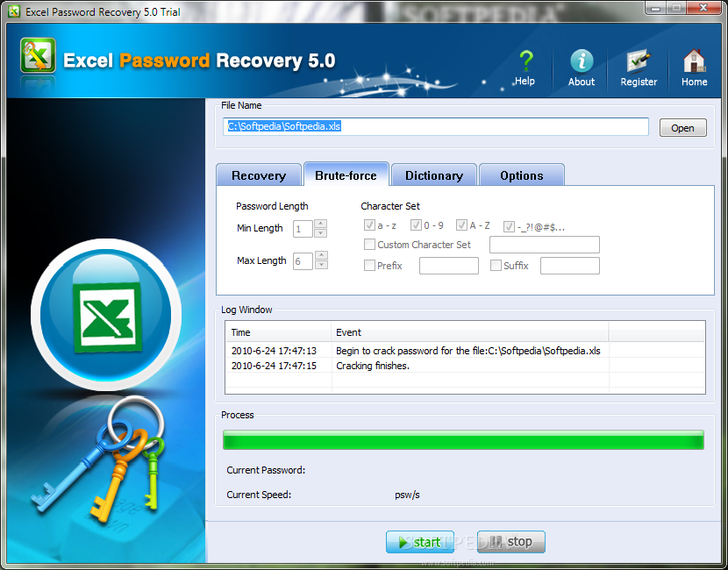Enable the Prefix checkbox
The height and width of the screenshot is (570, 728).
369,266
